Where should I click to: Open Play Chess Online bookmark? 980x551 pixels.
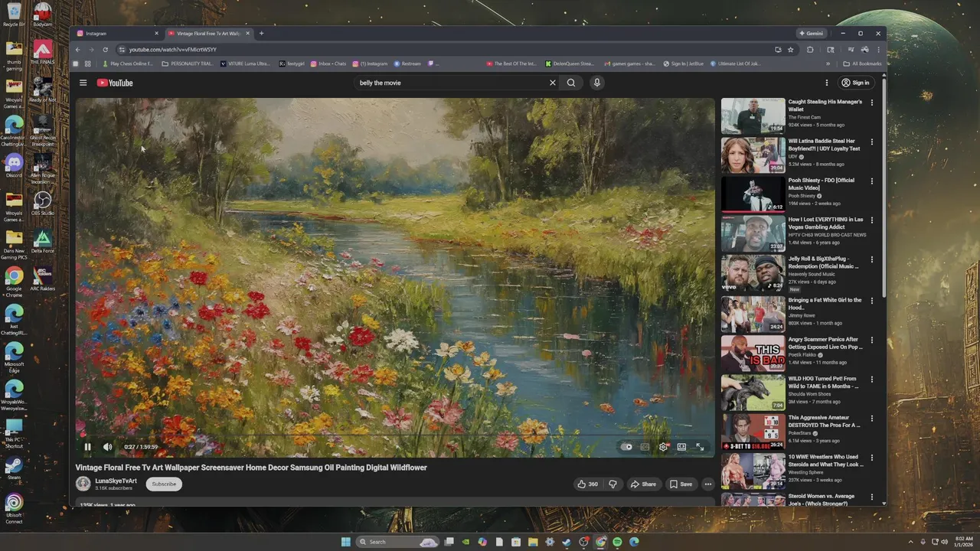coord(128,64)
